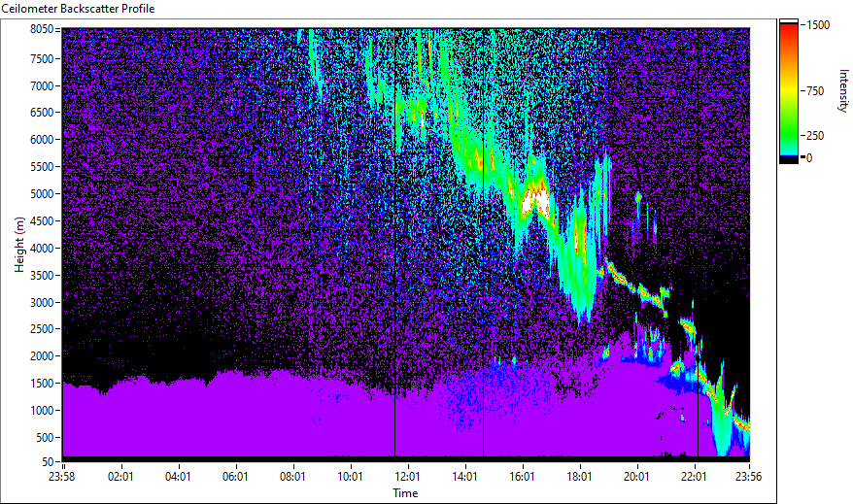Click the 10:01 time tick label
853x504 pixels.
coord(350,477)
